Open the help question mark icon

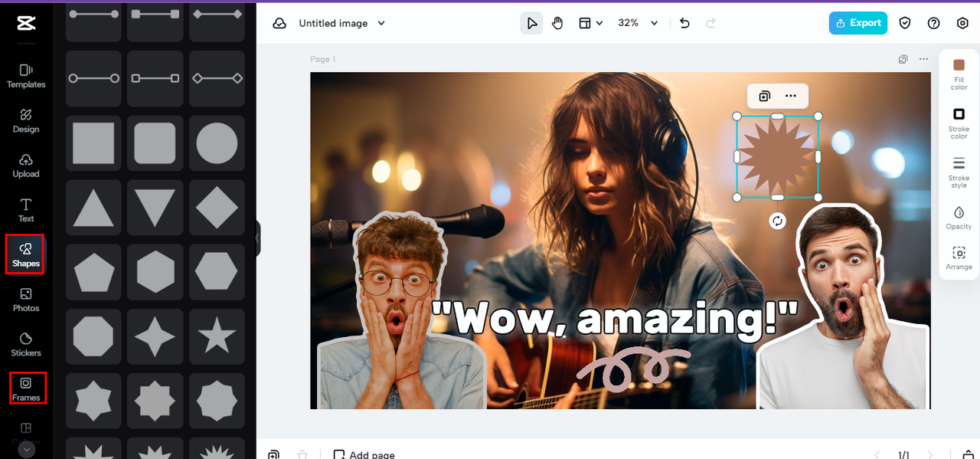coord(933,23)
